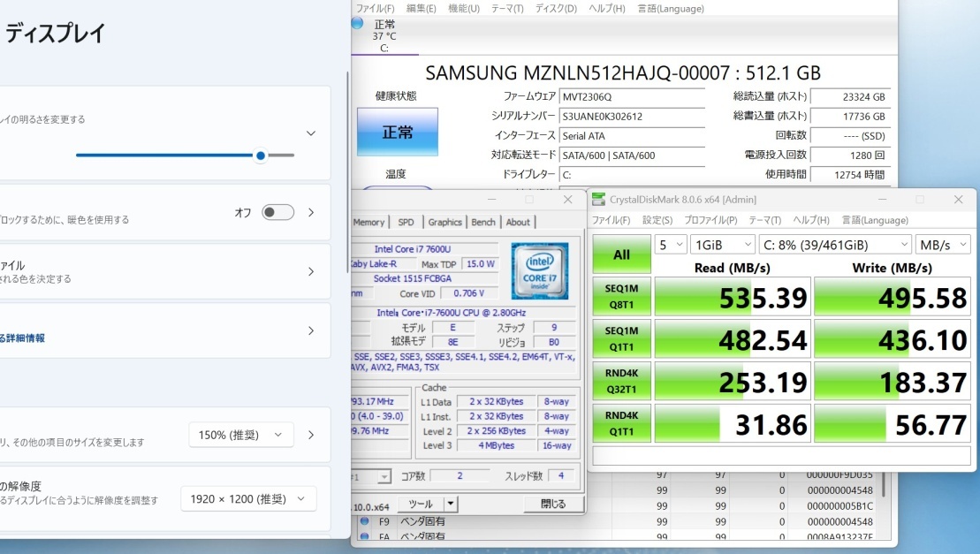Screen dimensions: 980x554
Task: Expand the scale settings row arrow
Action: click(x=311, y=435)
